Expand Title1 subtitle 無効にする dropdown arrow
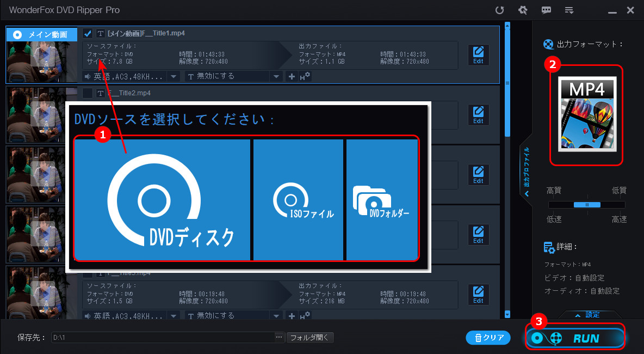 click(x=276, y=76)
